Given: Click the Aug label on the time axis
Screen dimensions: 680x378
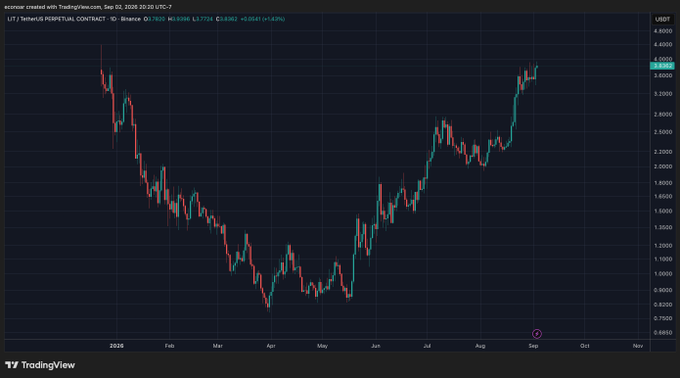Looking at the screenshot, I should click(480, 345).
